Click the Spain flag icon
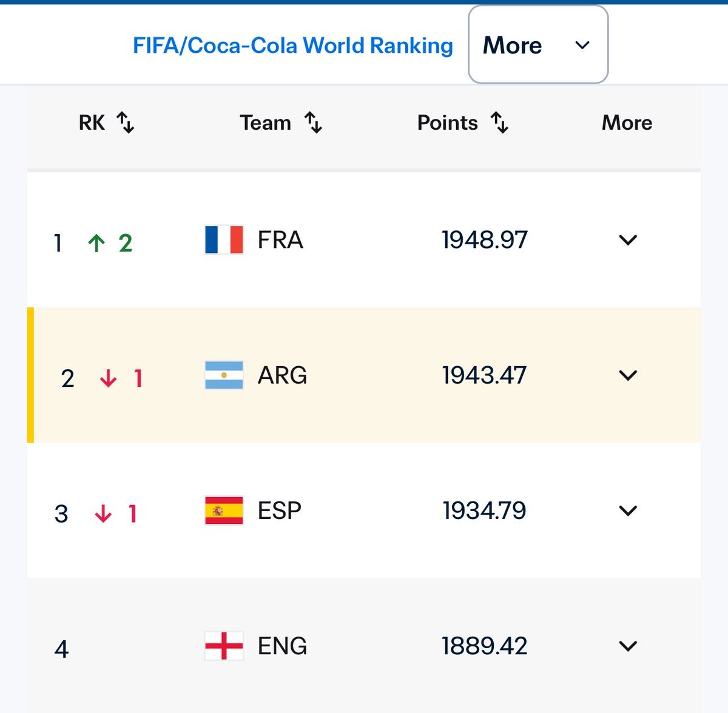Viewport: 728px width, 713px height. [224, 510]
